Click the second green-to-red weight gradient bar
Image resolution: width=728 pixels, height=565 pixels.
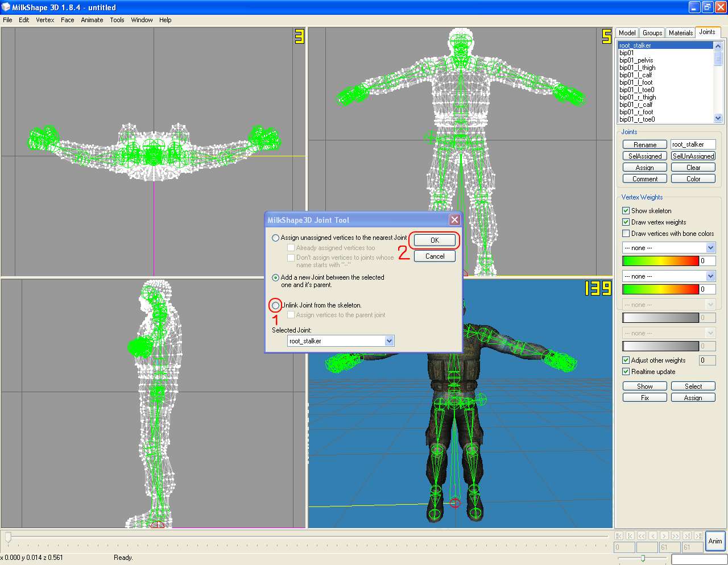[661, 289]
